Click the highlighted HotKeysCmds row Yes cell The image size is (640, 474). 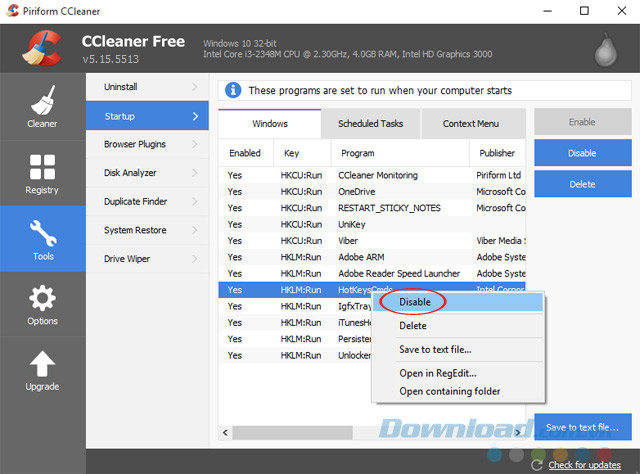(x=235, y=290)
